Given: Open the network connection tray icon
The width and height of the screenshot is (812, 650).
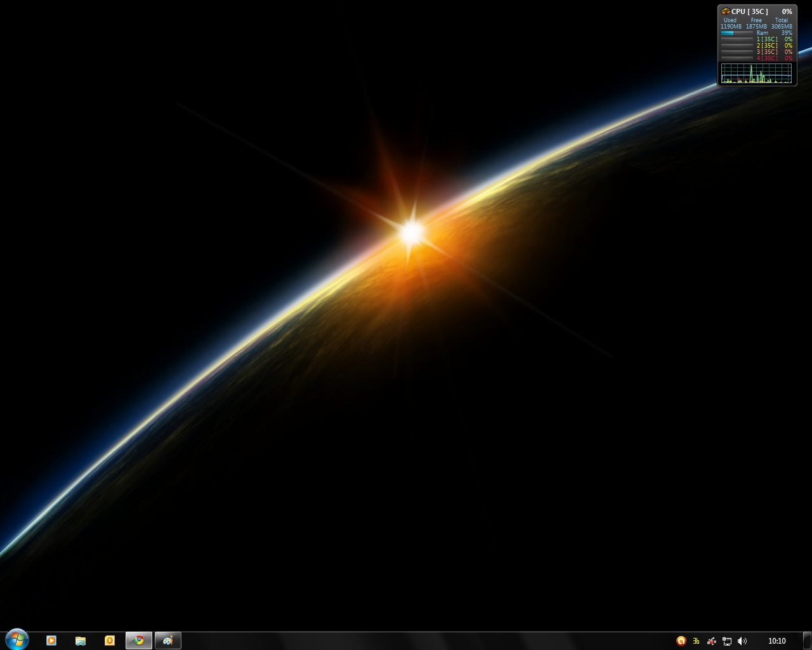Looking at the screenshot, I should click(727, 641).
